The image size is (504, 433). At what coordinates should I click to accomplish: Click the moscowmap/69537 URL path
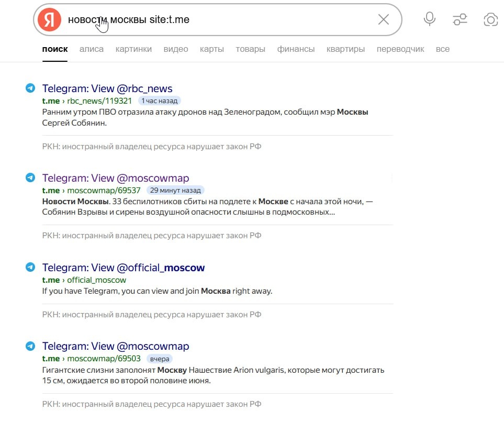click(104, 190)
